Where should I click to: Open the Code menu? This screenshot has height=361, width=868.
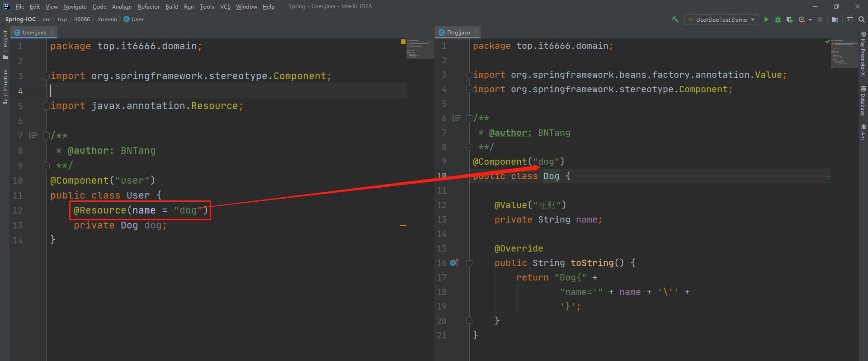point(99,6)
